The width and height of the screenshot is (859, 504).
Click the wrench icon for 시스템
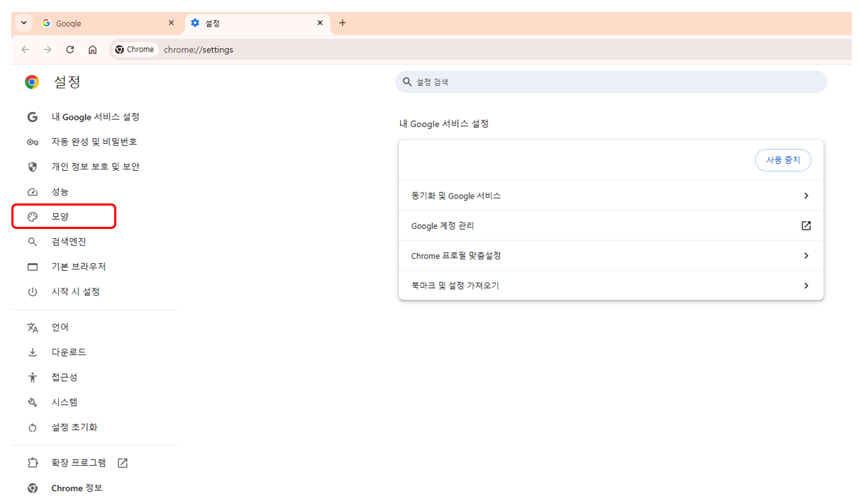(x=32, y=403)
